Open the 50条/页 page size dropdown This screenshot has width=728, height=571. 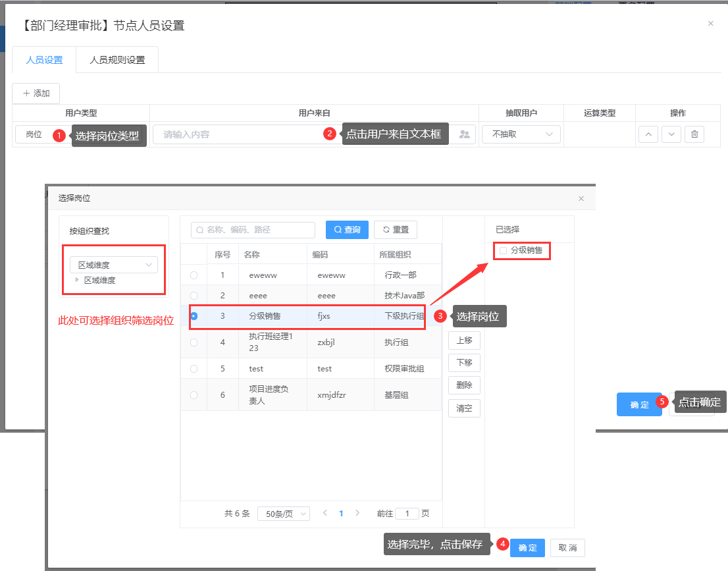[x=284, y=514]
